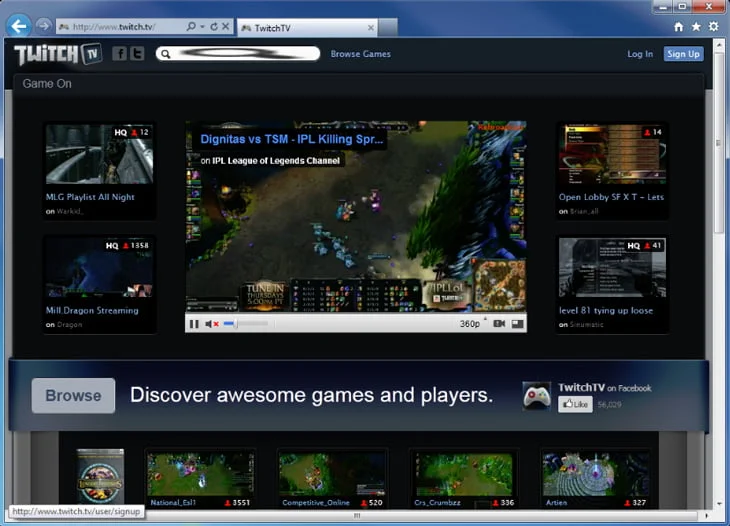The image size is (730, 526).
Task: Open Favorites with the star icon
Action: (x=696, y=27)
